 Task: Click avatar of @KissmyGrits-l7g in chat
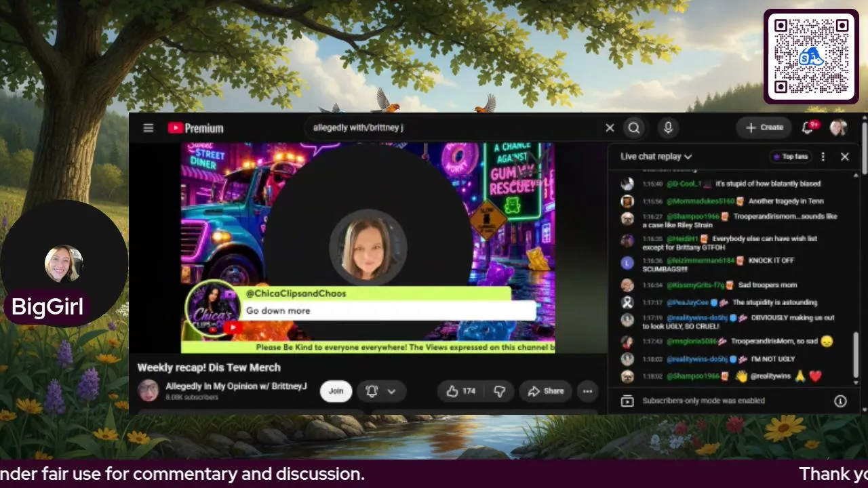click(627, 285)
